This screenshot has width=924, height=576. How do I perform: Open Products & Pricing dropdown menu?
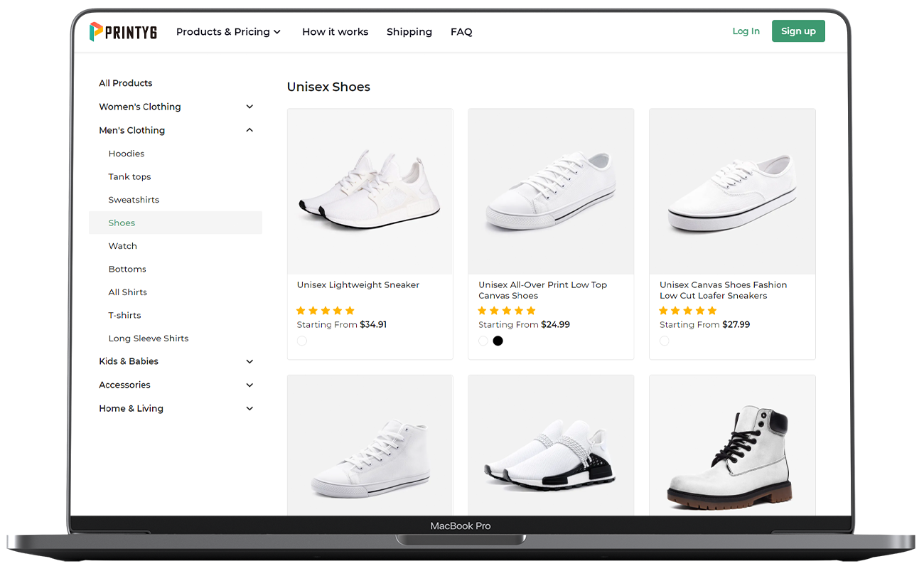coord(228,32)
